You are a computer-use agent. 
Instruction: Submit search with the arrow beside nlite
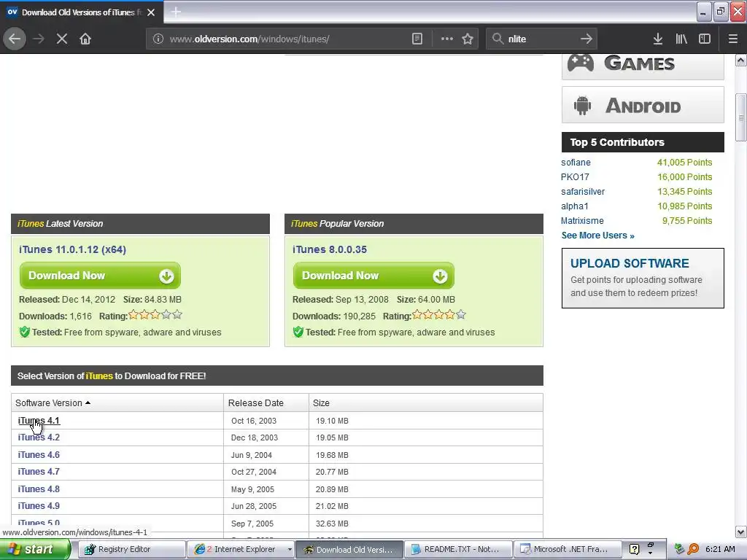[x=587, y=39]
